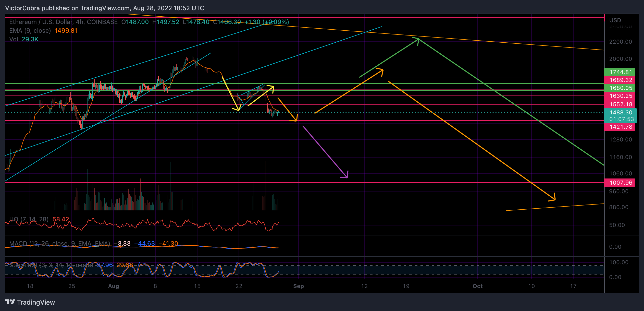Click the VictorCobra published header text

105,8
